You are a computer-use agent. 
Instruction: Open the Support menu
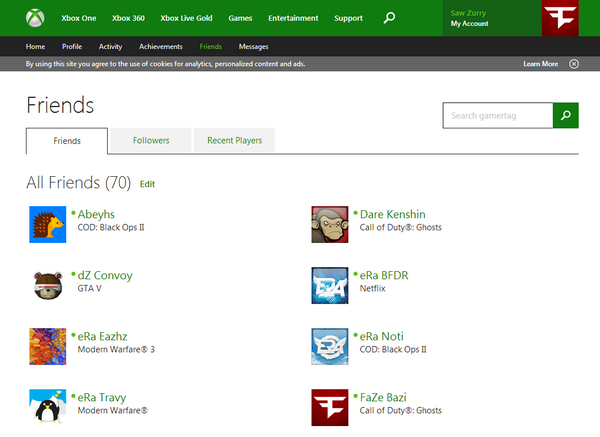(348, 18)
